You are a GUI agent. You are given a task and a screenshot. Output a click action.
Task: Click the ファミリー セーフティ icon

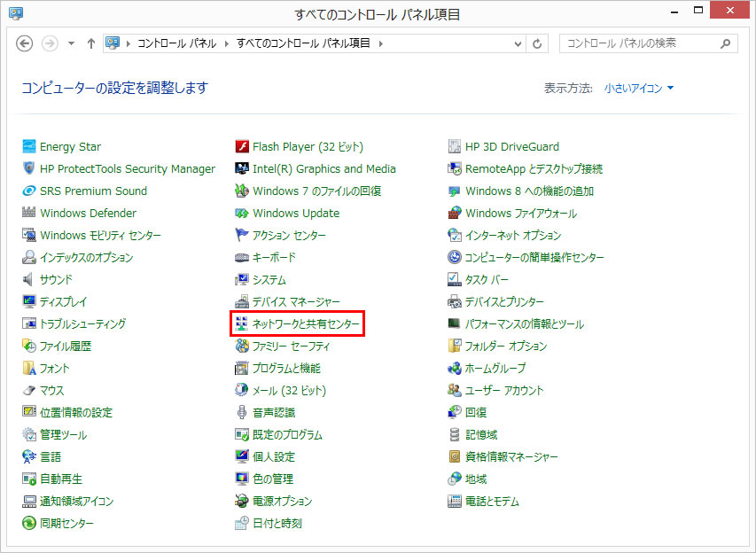tap(242, 346)
